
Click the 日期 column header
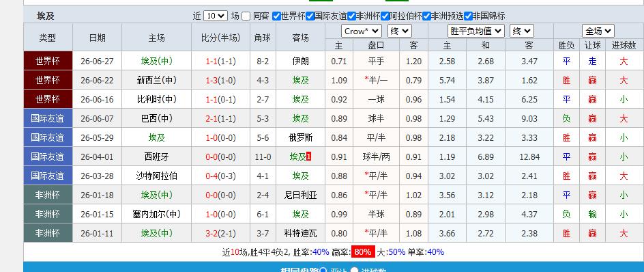[x=98, y=38]
